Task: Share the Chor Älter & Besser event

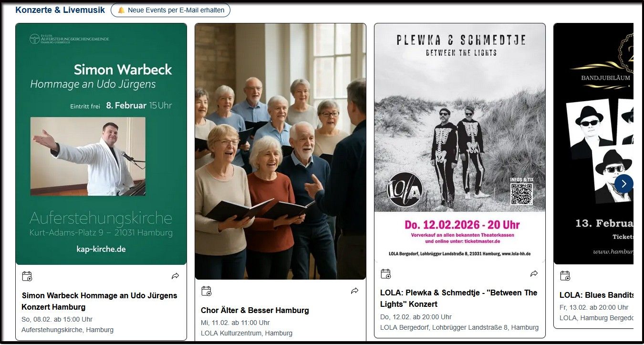Action: pos(354,291)
